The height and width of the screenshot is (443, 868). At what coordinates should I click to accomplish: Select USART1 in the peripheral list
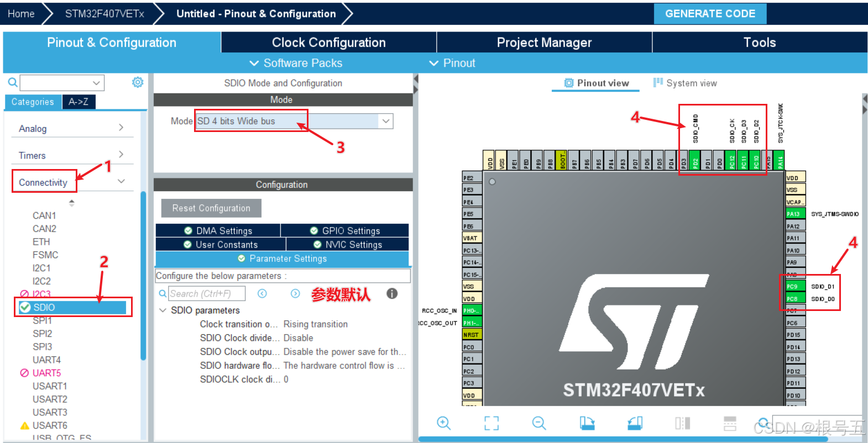[50, 386]
